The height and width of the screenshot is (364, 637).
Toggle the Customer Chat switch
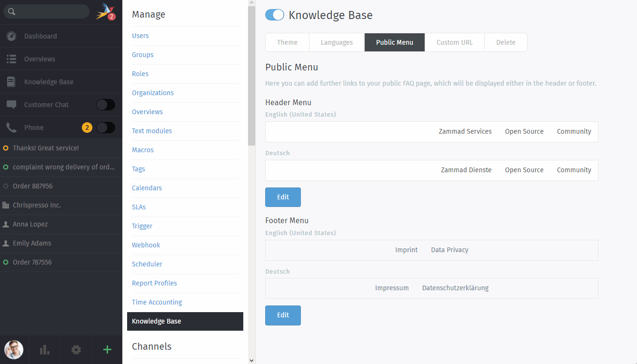106,105
